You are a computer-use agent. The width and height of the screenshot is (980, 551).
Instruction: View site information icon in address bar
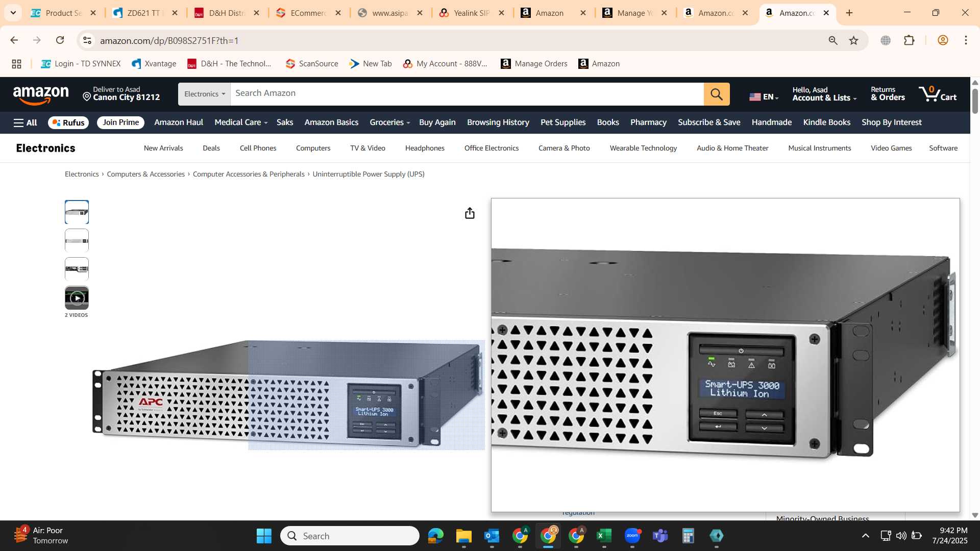(87, 40)
